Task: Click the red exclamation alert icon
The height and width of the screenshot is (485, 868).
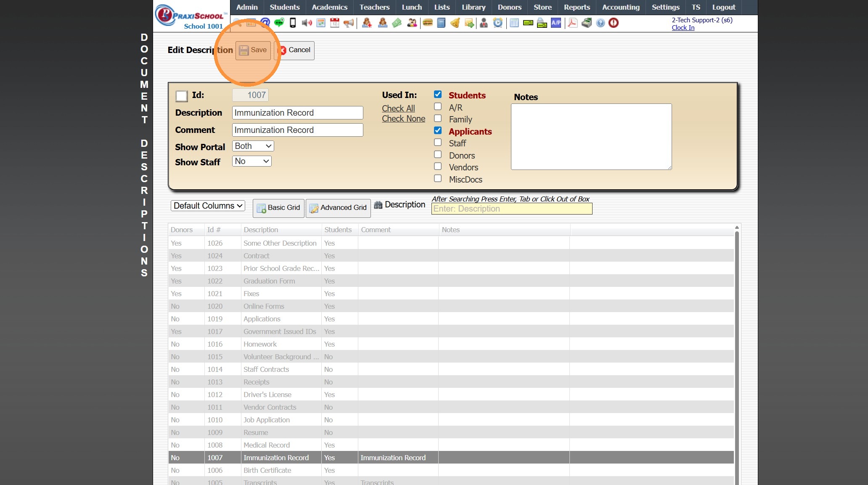Action: pos(614,23)
